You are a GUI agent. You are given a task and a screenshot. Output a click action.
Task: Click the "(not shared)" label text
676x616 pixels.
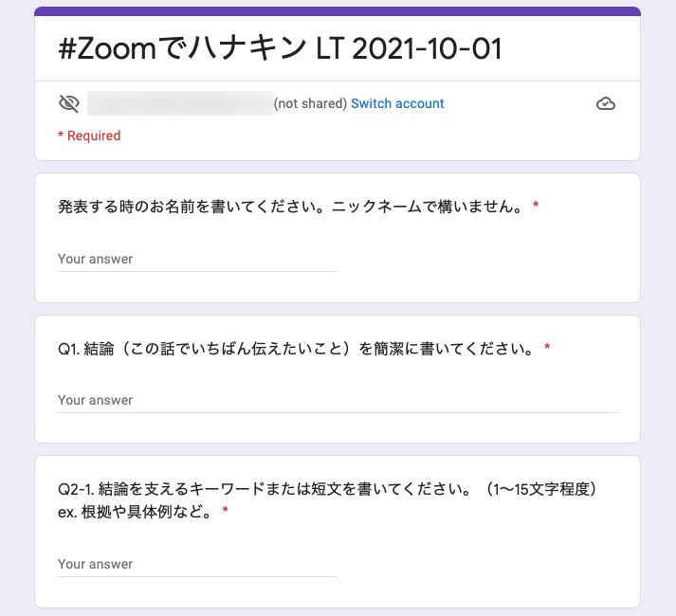pos(310,103)
